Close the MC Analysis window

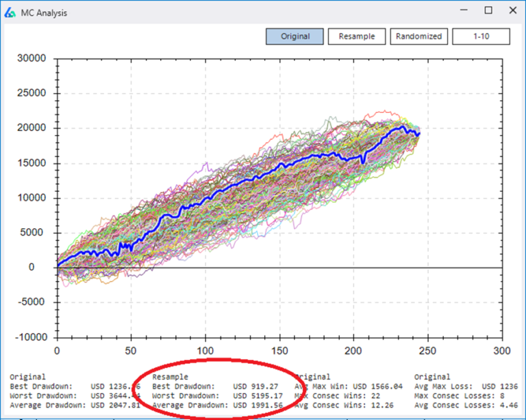[x=512, y=11]
